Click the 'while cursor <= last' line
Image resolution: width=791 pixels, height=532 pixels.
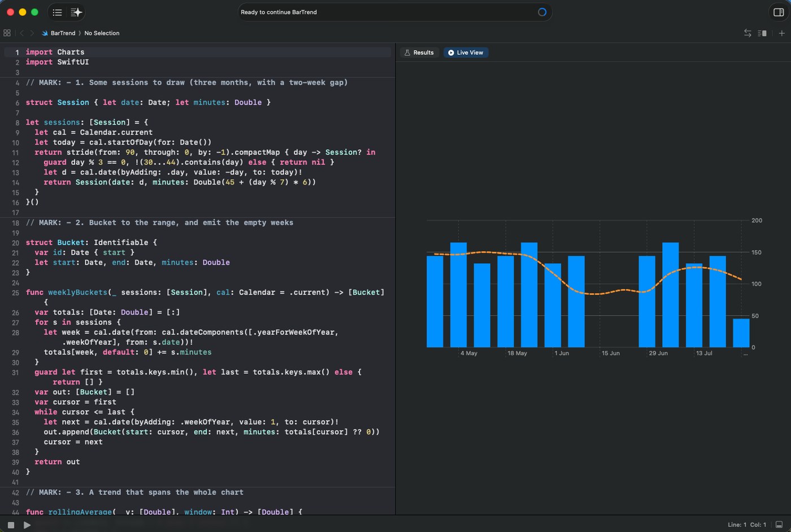[84, 412]
